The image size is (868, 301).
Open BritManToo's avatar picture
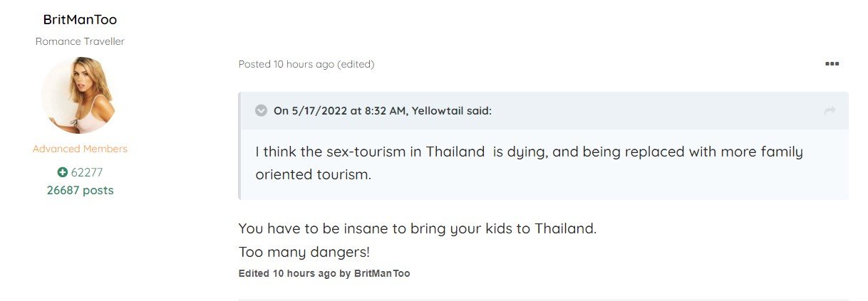[x=79, y=95]
